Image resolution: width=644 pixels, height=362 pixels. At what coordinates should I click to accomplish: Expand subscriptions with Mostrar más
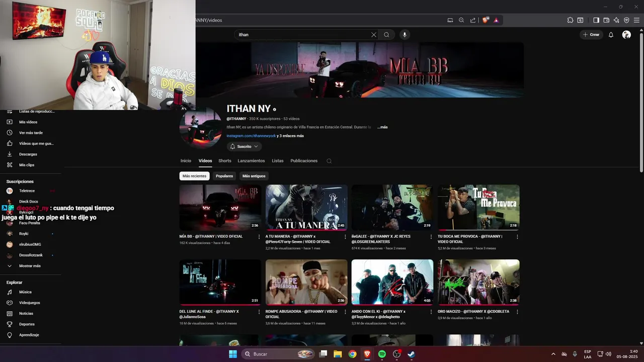click(30, 266)
